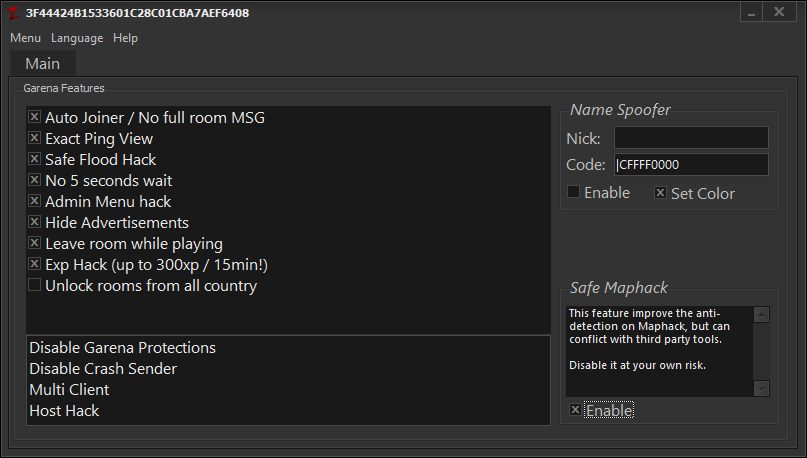Uncheck Auto Joiner / No full room MSG

click(x=34, y=117)
